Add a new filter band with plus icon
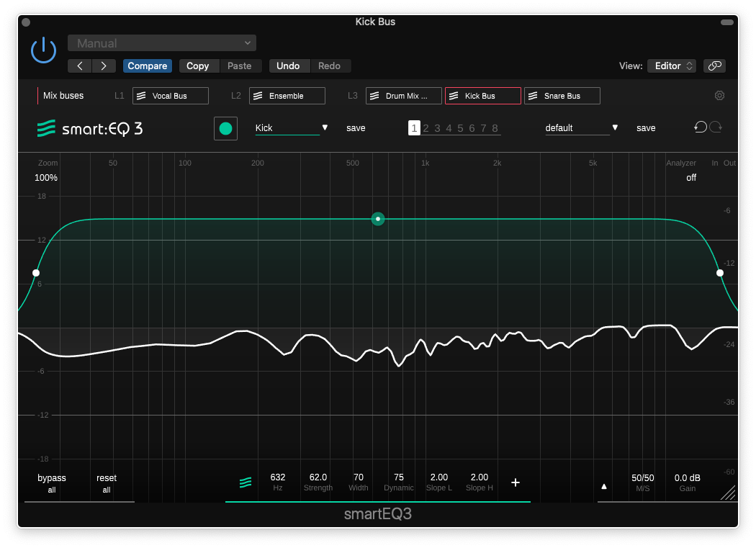Image resolution: width=756 pixels, height=548 pixels. [516, 482]
